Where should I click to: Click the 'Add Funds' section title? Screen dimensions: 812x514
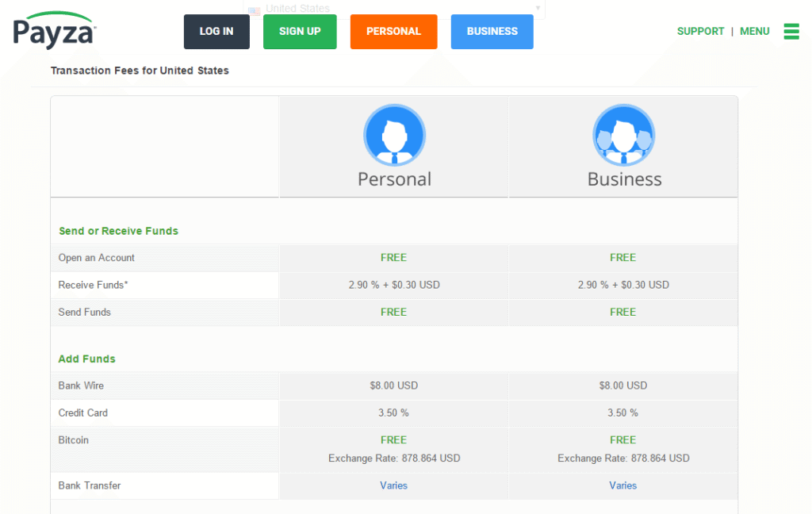[87, 359]
